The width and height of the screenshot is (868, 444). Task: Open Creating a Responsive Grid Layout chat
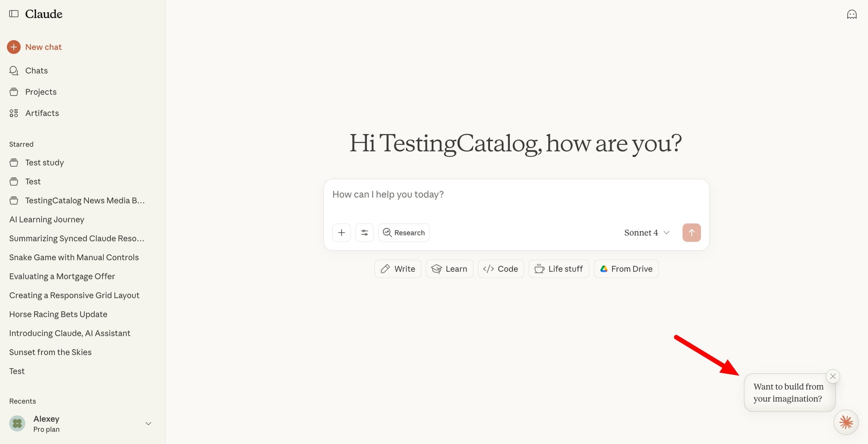click(x=74, y=295)
